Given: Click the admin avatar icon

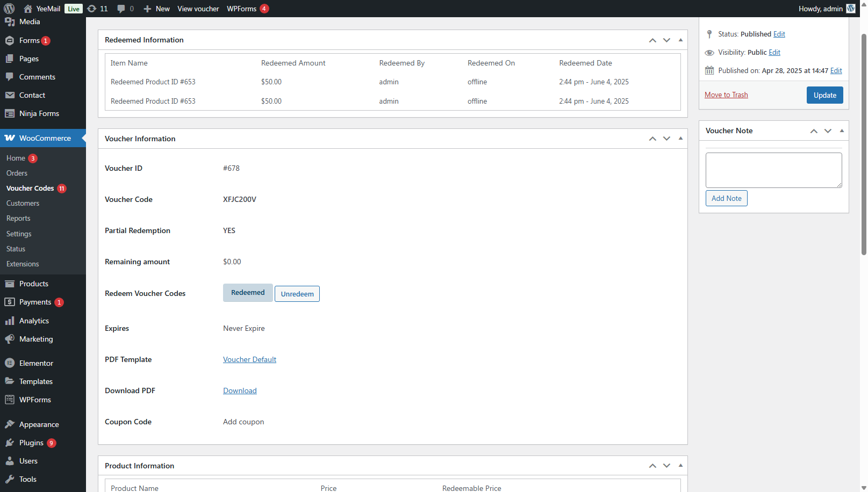Looking at the screenshot, I should coord(851,9).
